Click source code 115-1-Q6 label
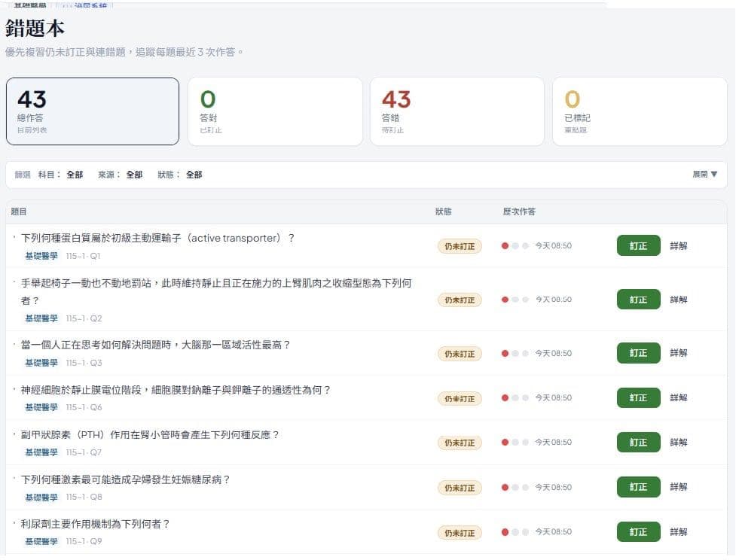 coord(84,407)
